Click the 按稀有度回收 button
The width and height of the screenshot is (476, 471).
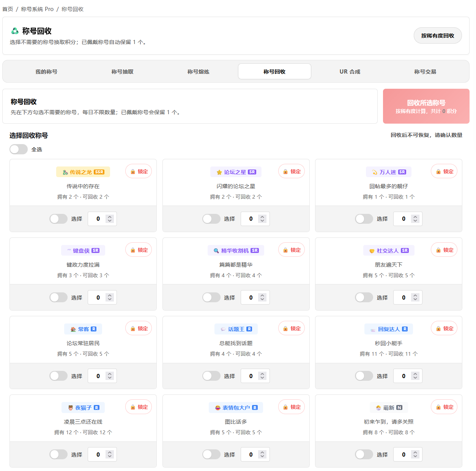point(438,35)
